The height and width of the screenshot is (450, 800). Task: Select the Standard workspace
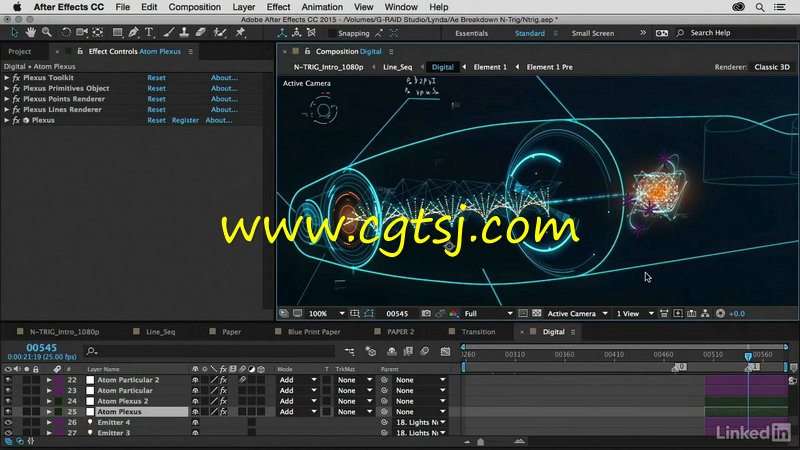point(530,33)
